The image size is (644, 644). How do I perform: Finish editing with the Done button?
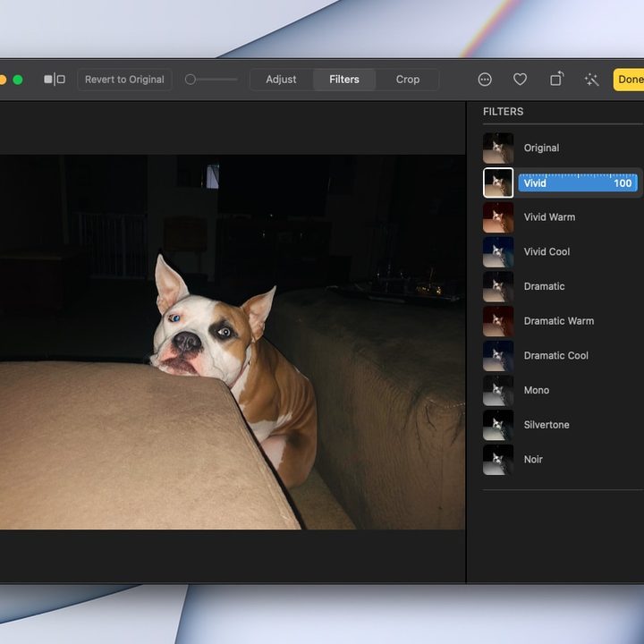pyautogui.click(x=629, y=80)
